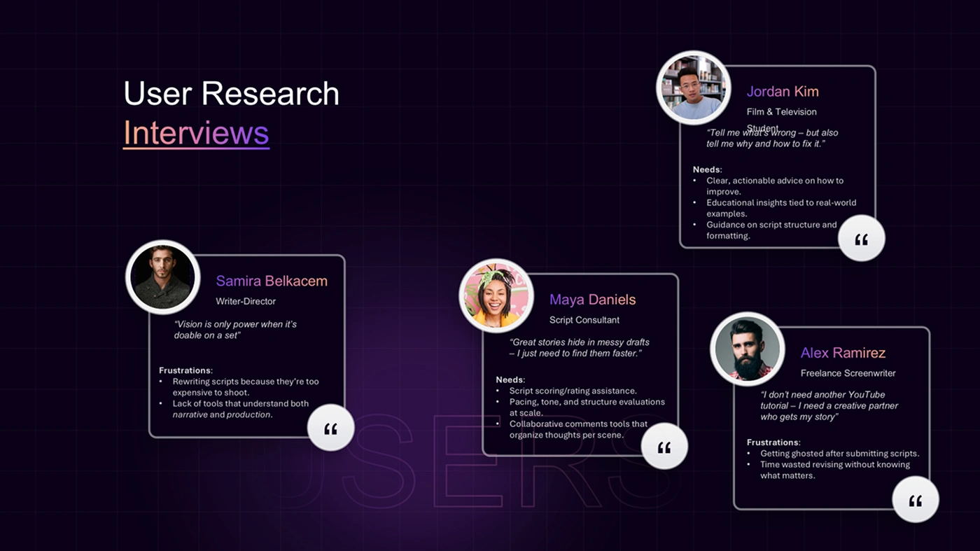The image size is (980, 551).
Task: Open Jordan Kim's profile photo
Action: (x=693, y=88)
